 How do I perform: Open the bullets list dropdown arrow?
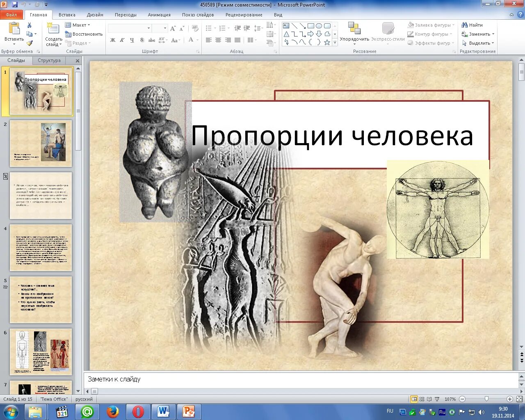215,28
